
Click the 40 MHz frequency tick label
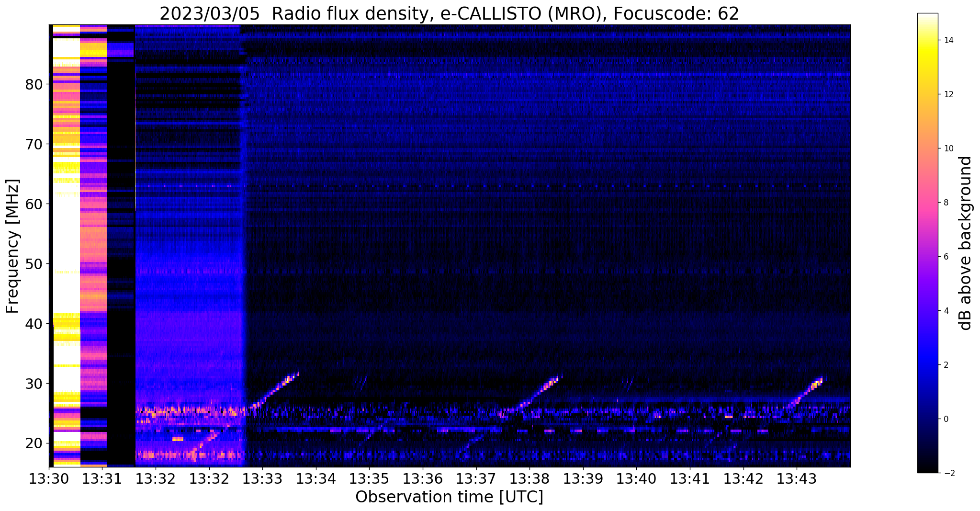[34, 324]
